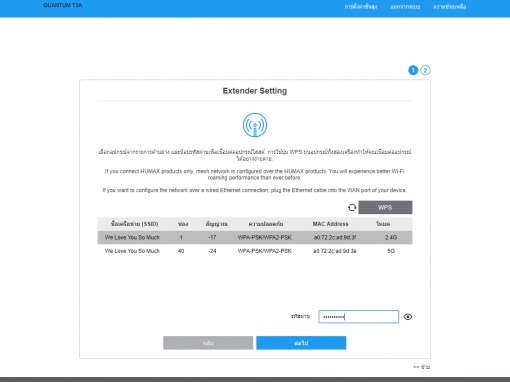Click the refresh network list icon
Viewport: 510px width, 382px height.
pyautogui.click(x=352, y=207)
